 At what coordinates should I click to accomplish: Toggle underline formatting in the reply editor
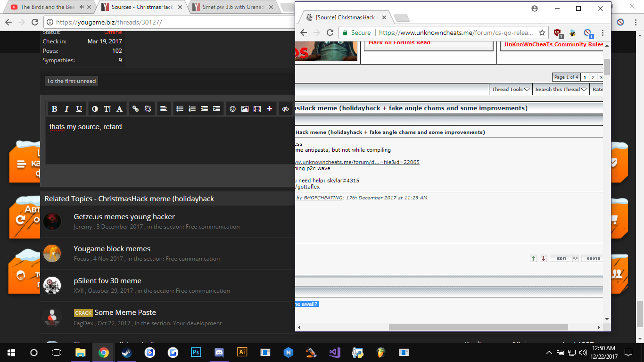pos(79,109)
